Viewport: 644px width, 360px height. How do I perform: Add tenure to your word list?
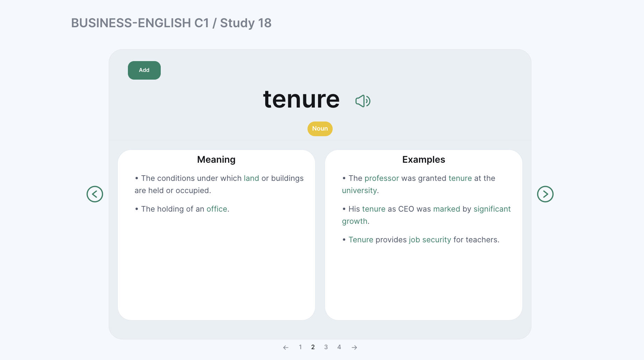coord(144,70)
